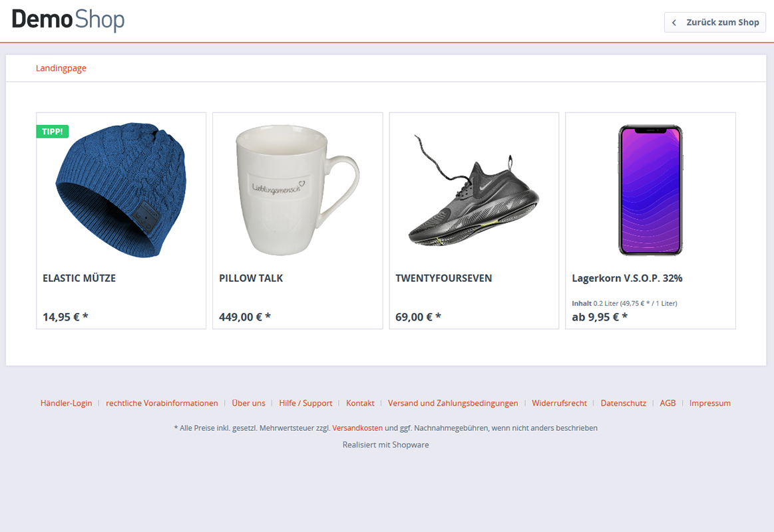Image resolution: width=774 pixels, height=532 pixels.
Task: Open the Widerrufsrecht footer link
Action: click(559, 403)
